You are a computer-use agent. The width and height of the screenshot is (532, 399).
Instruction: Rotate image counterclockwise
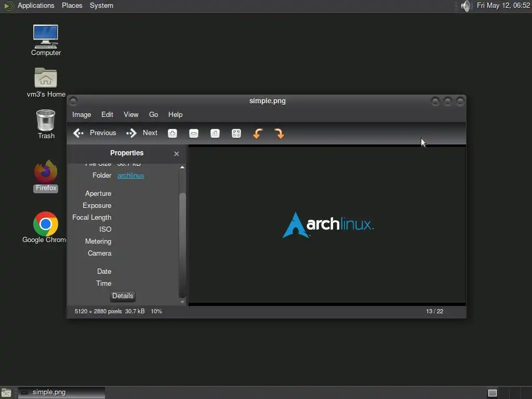tap(258, 134)
